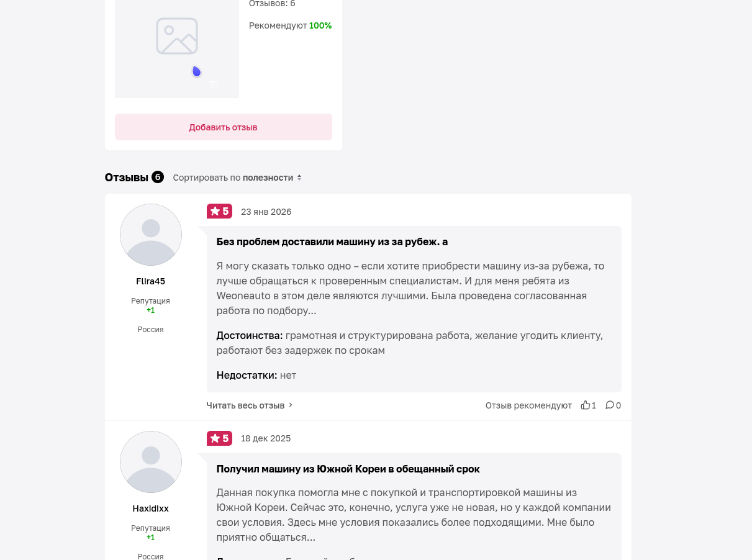
Task: Click Рекомендуют 100% text
Action: coord(291,25)
